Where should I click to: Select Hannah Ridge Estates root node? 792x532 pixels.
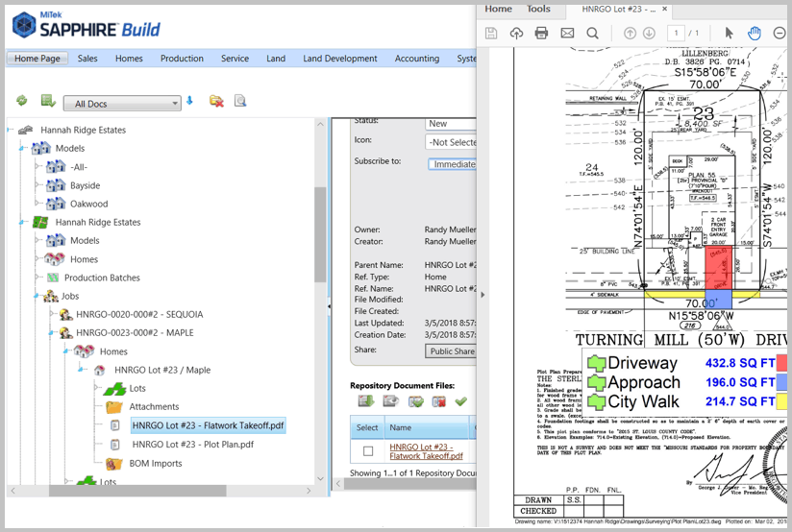tap(83, 131)
